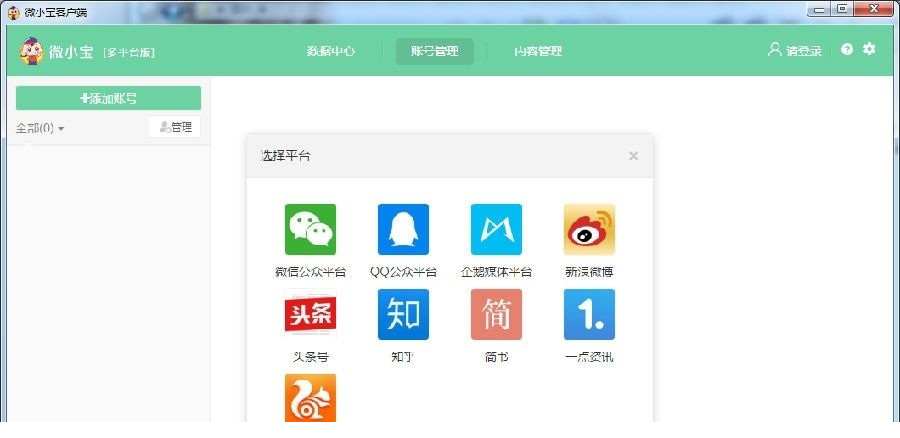
Task: Choose the 简书 Jianshu icon
Action: coord(496,315)
